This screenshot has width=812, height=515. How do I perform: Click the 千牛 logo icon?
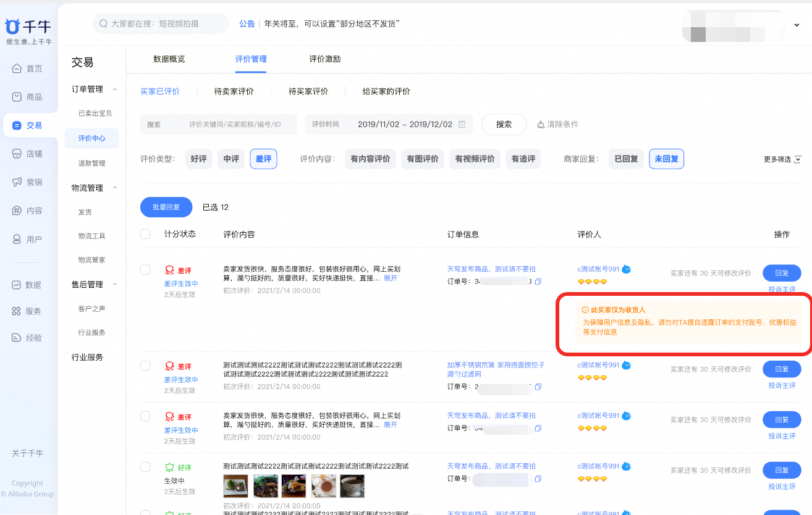[x=12, y=26]
